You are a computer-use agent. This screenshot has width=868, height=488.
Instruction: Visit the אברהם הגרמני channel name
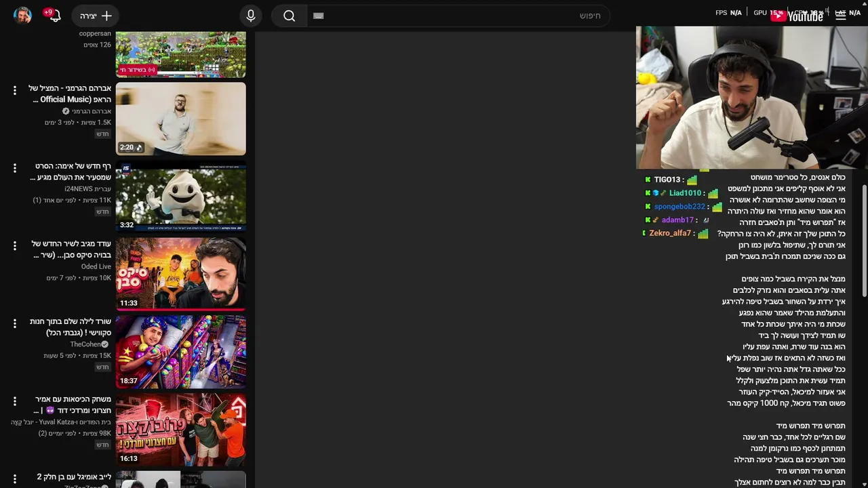[x=92, y=111]
